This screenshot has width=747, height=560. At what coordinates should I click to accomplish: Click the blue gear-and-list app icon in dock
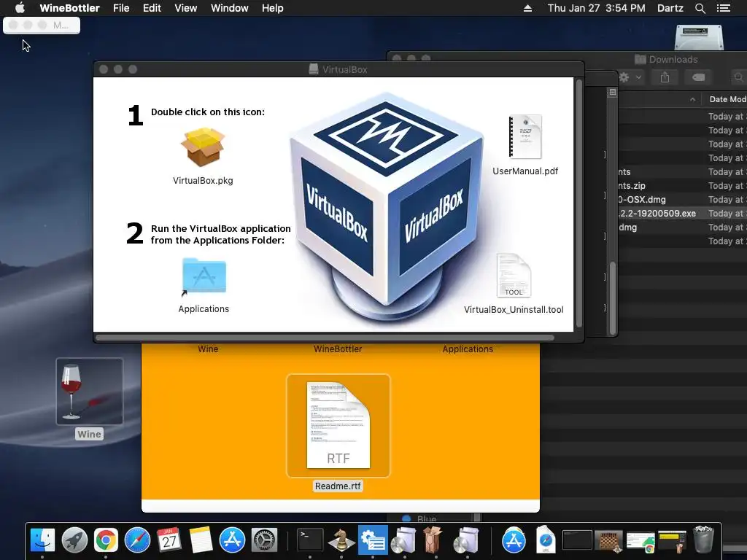373,540
